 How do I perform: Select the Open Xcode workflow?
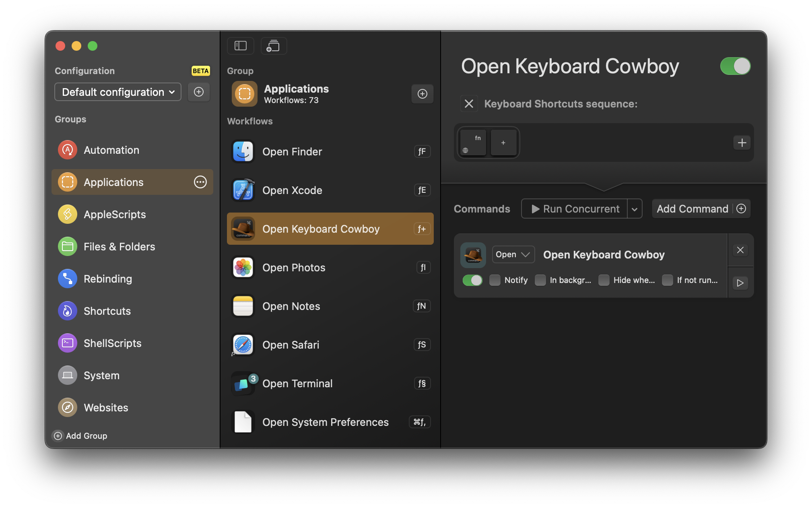(330, 190)
